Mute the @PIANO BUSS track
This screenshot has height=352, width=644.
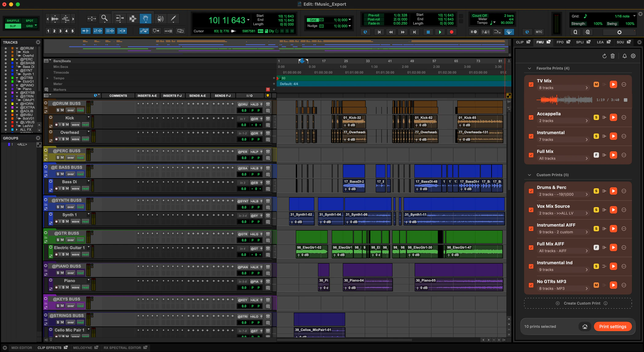click(x=62, y=273)
